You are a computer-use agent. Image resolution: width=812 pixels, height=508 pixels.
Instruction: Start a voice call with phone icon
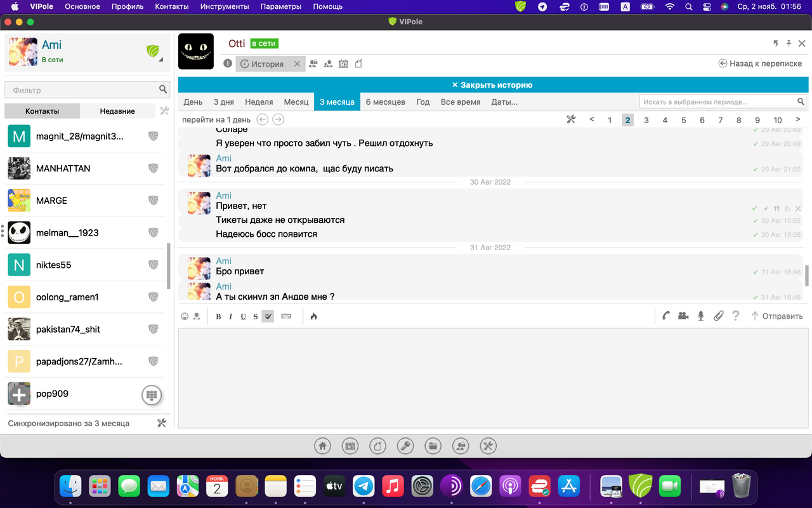tap(666, 316)
